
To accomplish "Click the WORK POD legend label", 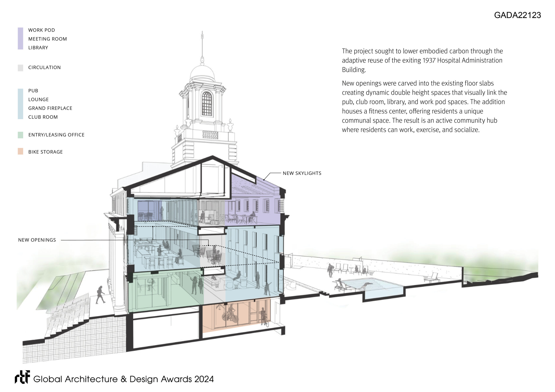I will point(42,30).
